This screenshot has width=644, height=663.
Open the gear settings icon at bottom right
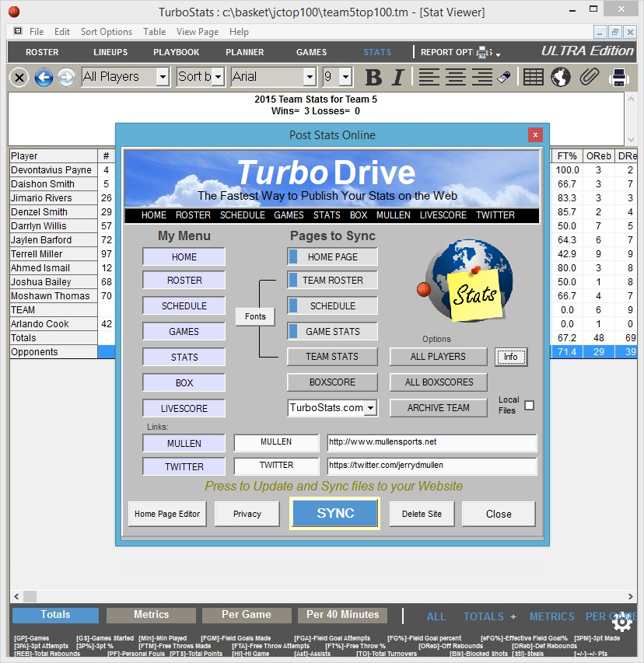(x=622, y=621)
